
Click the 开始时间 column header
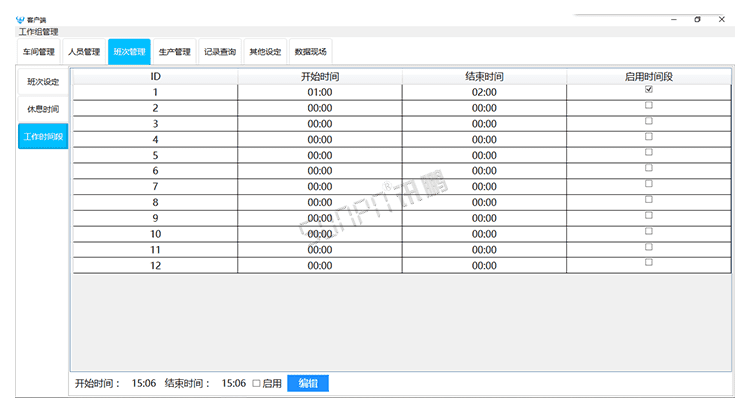point(319,76)
